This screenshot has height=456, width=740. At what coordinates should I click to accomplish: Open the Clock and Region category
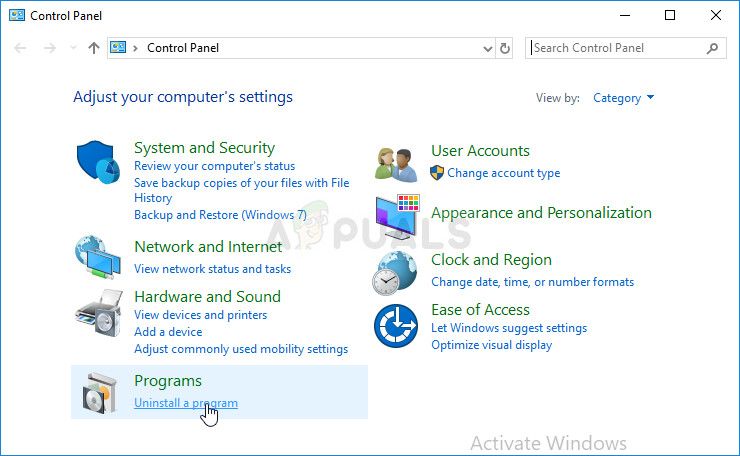coord(491,260)
